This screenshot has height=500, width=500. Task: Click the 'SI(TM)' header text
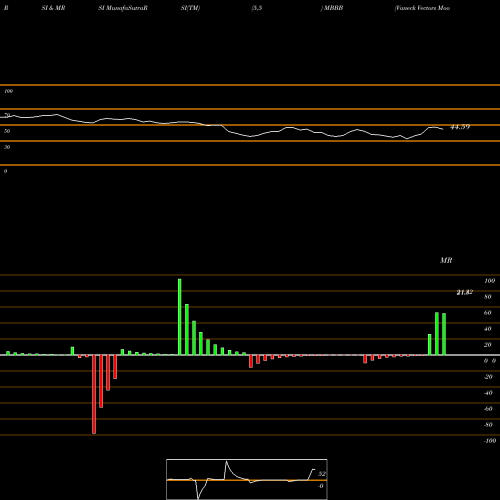coord(190,8)
